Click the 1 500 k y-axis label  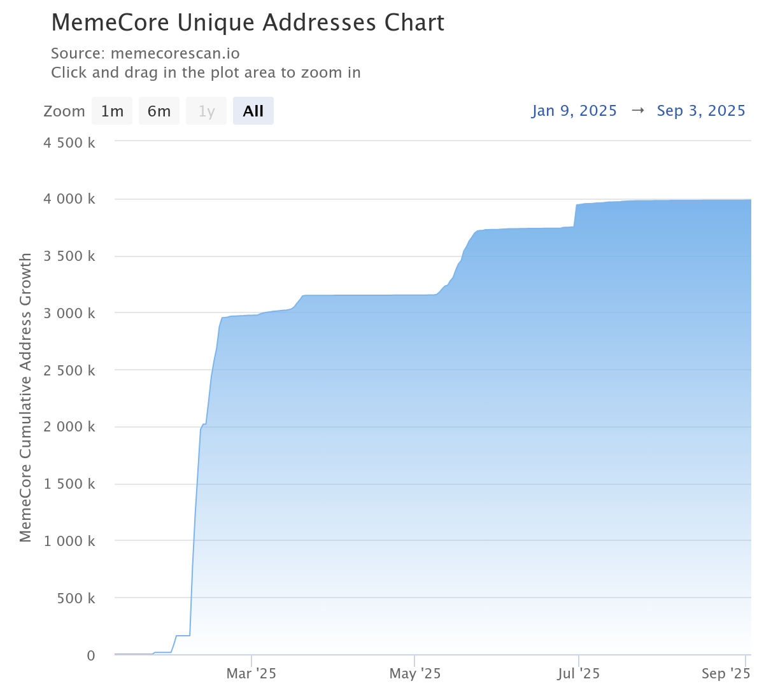[x=69, y=484]
